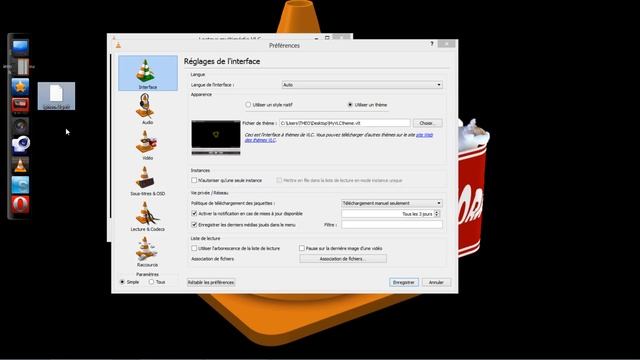Screen dimensions: 640x360
Task: Enable 'Utiliser l'arborescence de la liste' checkbox
Action: (x=194, y=248)
